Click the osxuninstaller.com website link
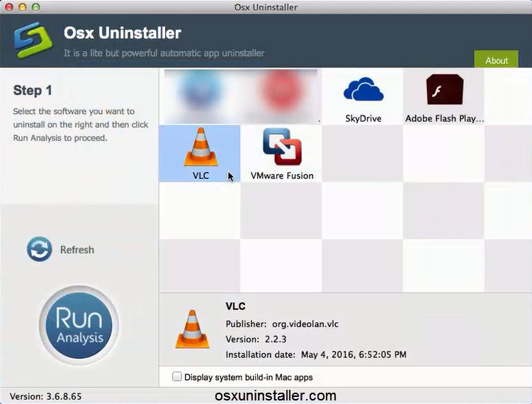Viewport: 532px width, 404px height. 276,396
